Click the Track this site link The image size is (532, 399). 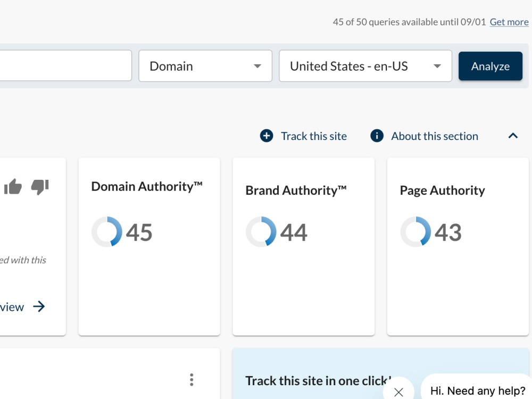click(x=314, y=136)
